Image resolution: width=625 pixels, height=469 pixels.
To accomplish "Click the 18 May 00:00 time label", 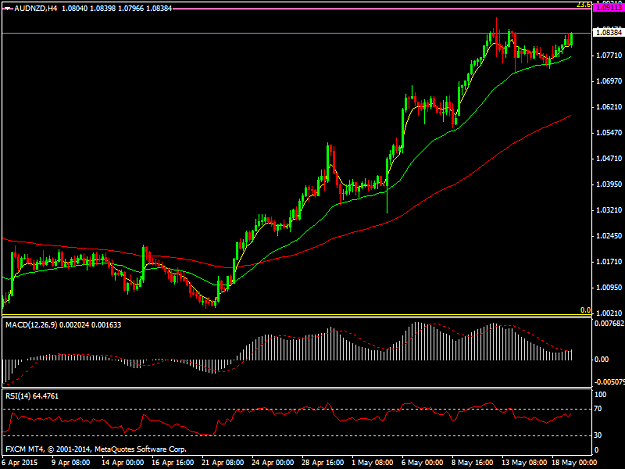I will coord(574,462).
